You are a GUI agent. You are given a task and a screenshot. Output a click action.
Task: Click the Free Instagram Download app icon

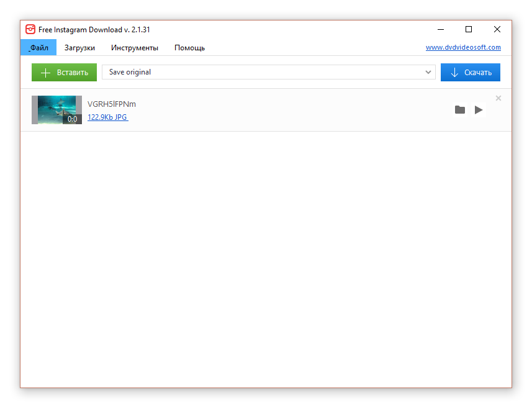point(30,30)
